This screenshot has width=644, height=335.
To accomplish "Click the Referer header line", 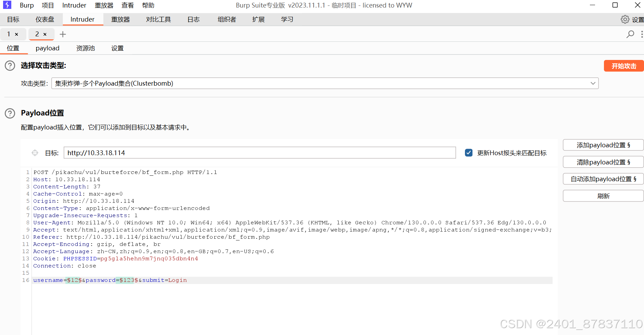I will click(151, 237).
